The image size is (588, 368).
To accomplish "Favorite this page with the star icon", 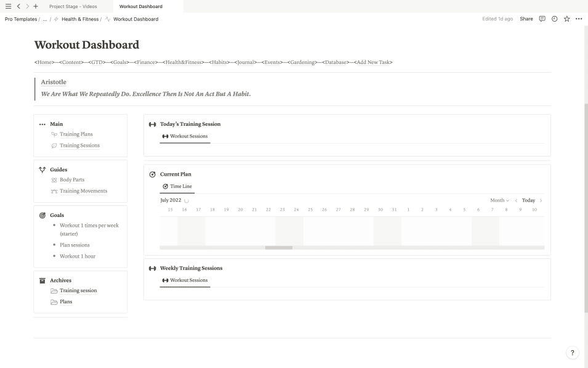I will [566, 19].
